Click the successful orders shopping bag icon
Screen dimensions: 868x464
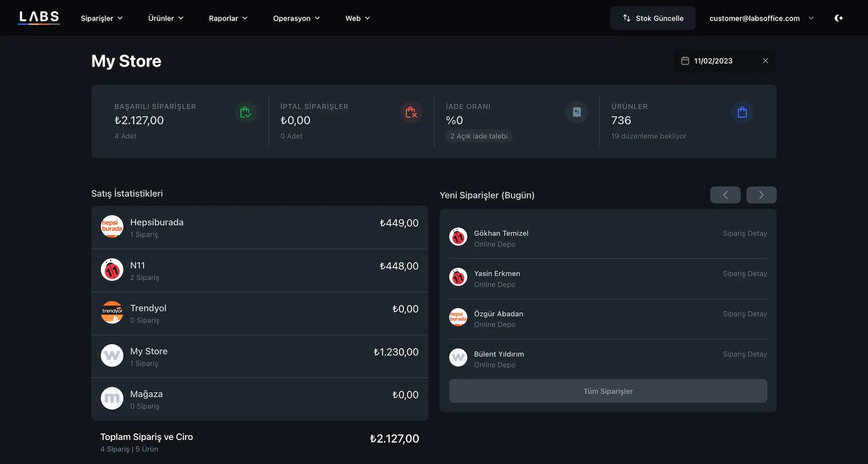point(245,112)
